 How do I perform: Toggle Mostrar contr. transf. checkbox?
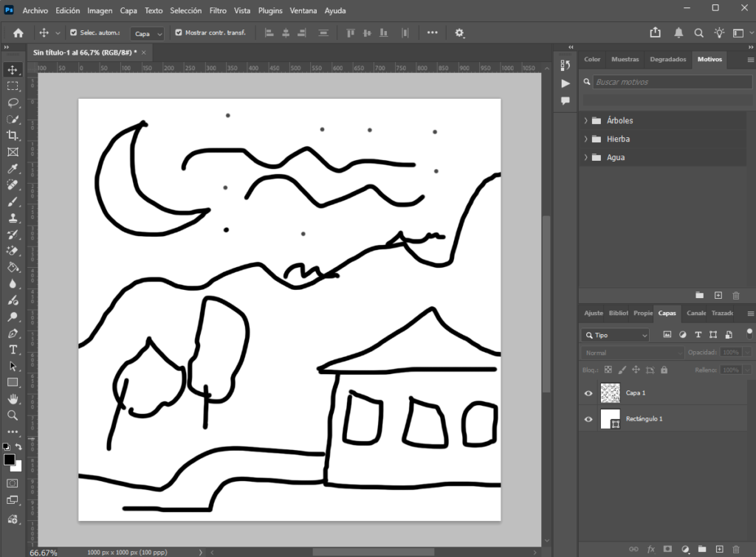179,33
